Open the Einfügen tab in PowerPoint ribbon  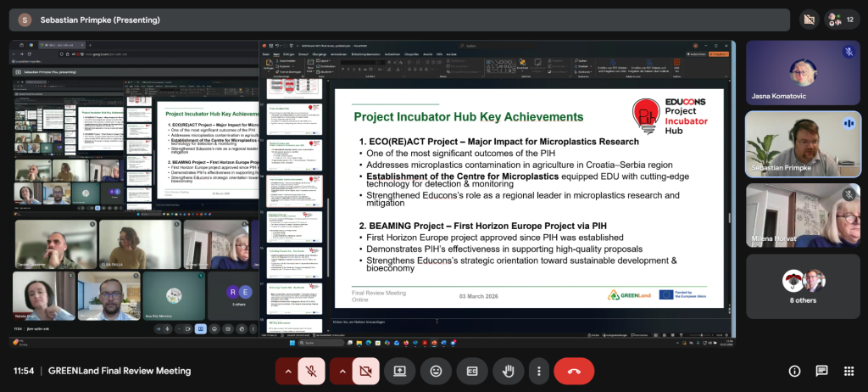pos(289,52)
